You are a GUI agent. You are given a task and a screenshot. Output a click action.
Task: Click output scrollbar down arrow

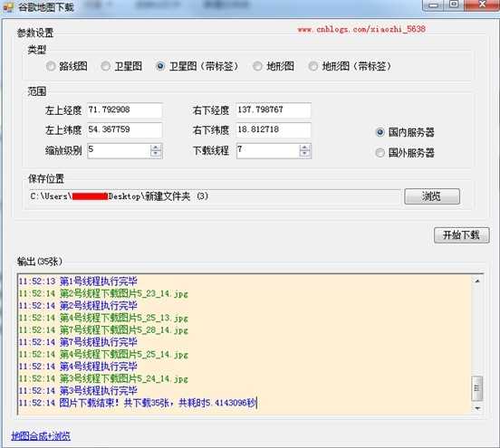(477, 408)
